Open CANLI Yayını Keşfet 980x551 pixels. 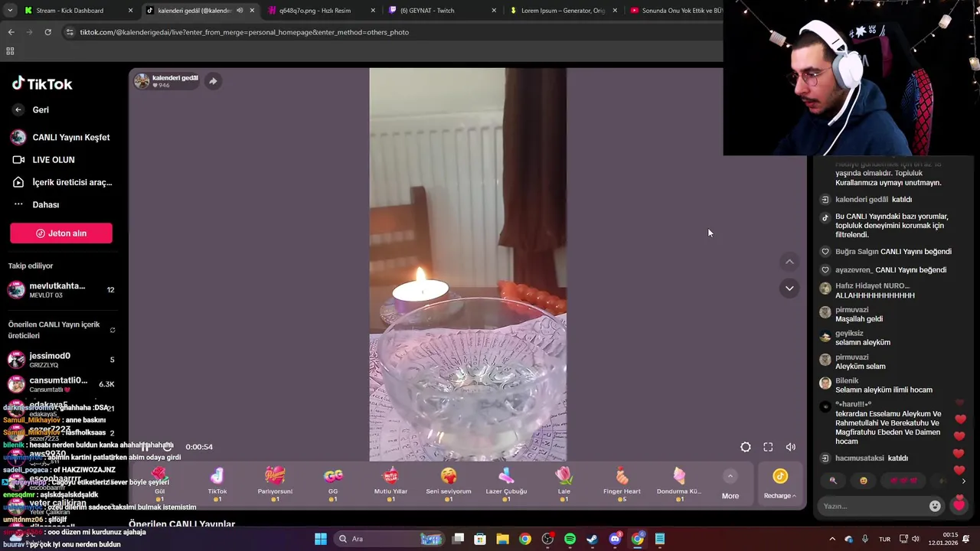tap(60, 137)
